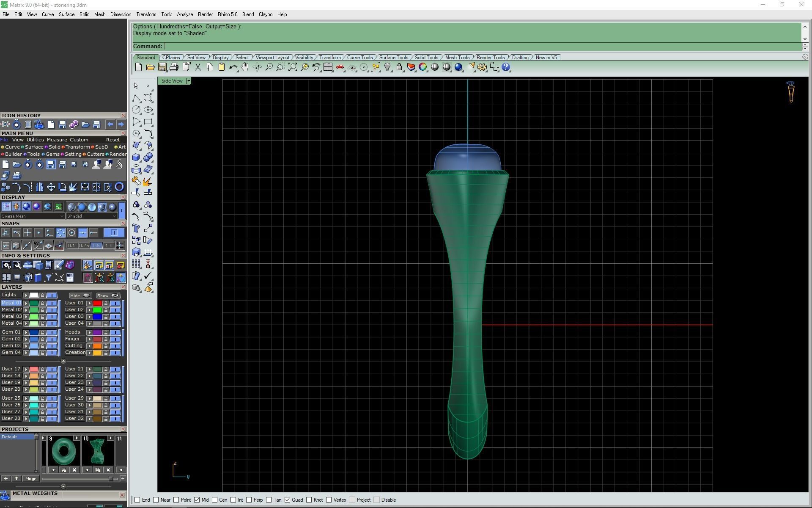Select the Text tool in side toolbar
This screenshot has height=508, width=812.
pyautogui.click(x=136, y=229)
